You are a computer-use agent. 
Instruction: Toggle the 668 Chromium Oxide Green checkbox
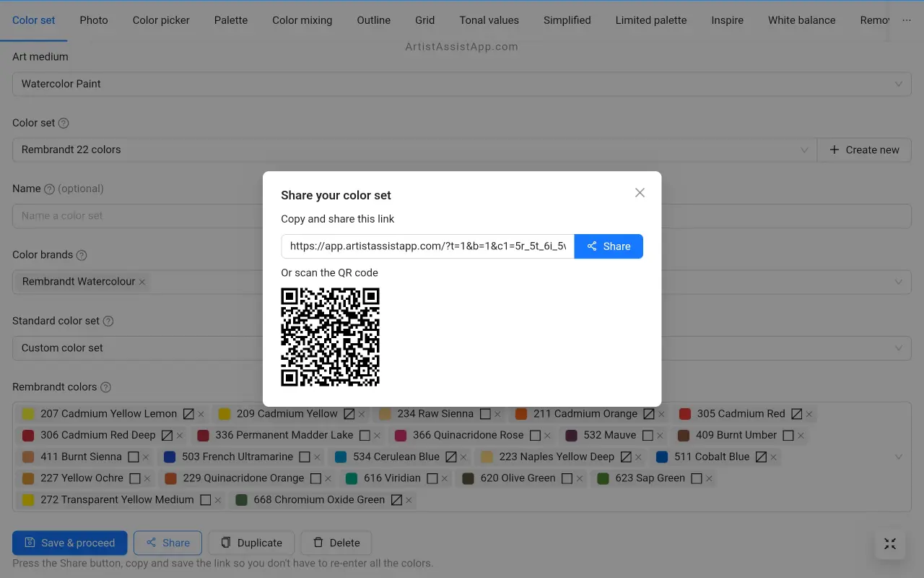[x=396, y=500]
